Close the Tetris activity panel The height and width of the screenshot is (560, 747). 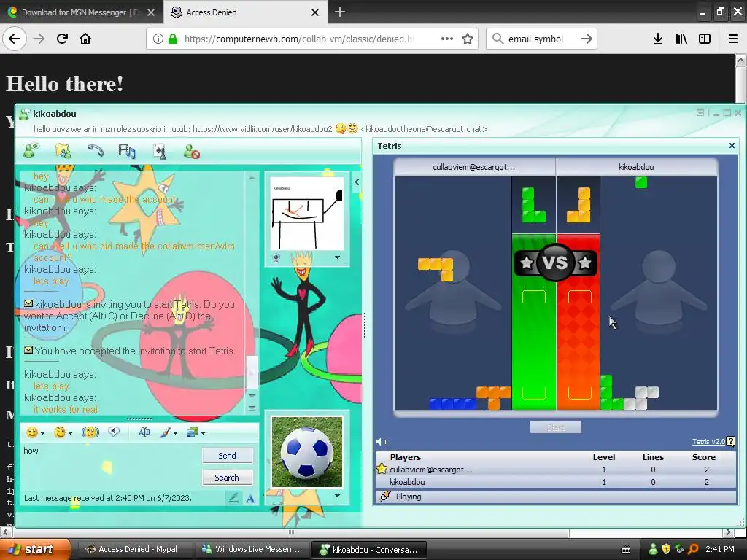(732, 146)
